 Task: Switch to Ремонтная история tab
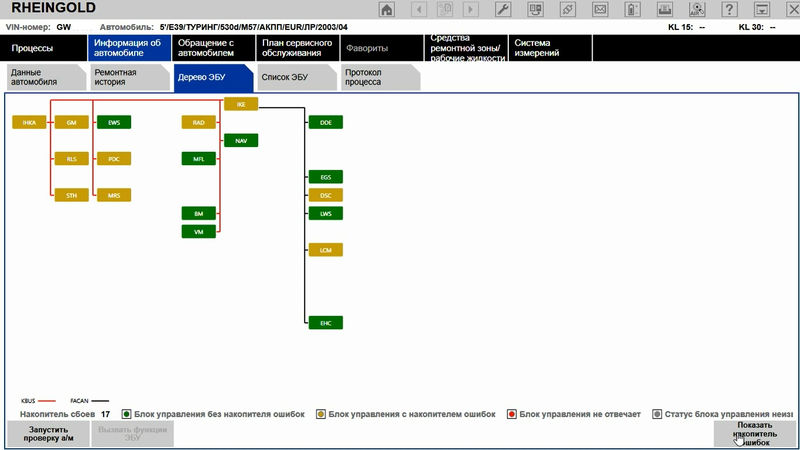127,79
